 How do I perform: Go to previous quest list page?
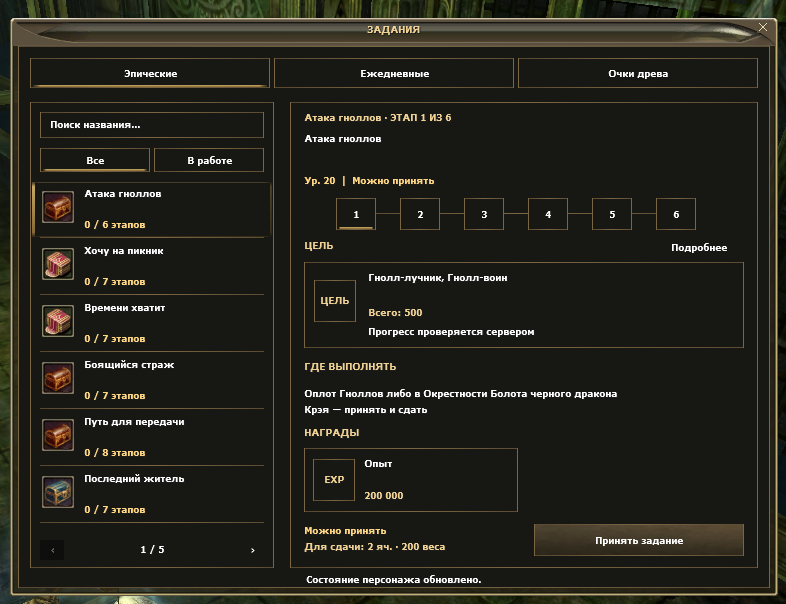point(52,550)
